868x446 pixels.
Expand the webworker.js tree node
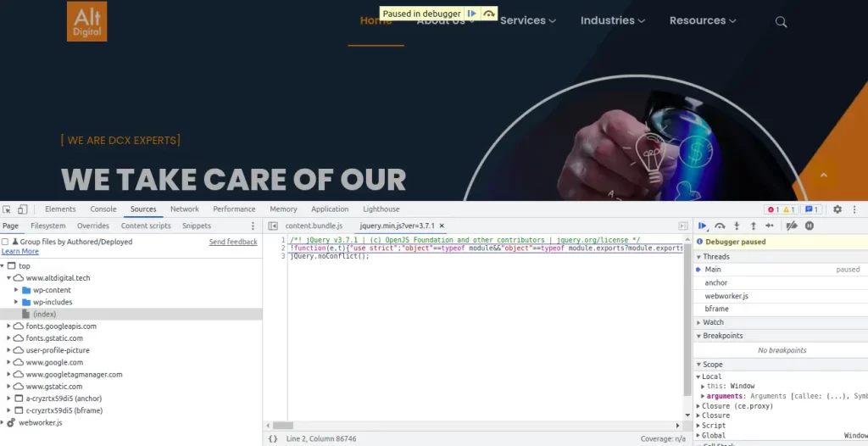[x=3, y=423]
